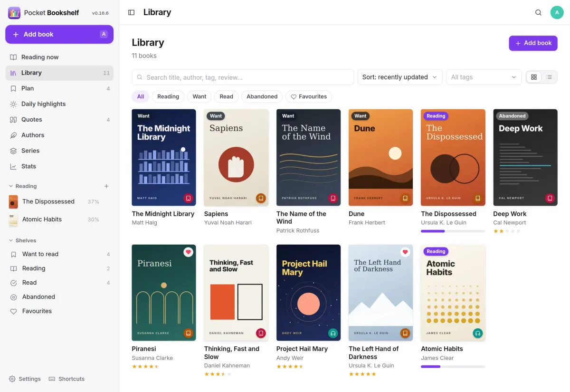Screen dimensions: 570x392
Task: Open Stats in the sidebar
Action: 59,166
